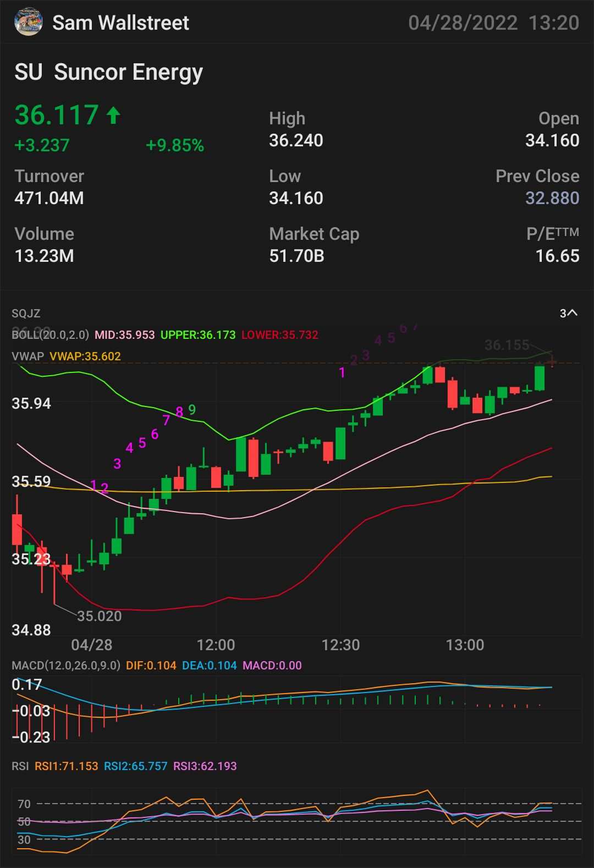594x868 pixels.
Task: Open MACD(12.0,26.0,9.0) indicator settings
Action: [66, 665]
